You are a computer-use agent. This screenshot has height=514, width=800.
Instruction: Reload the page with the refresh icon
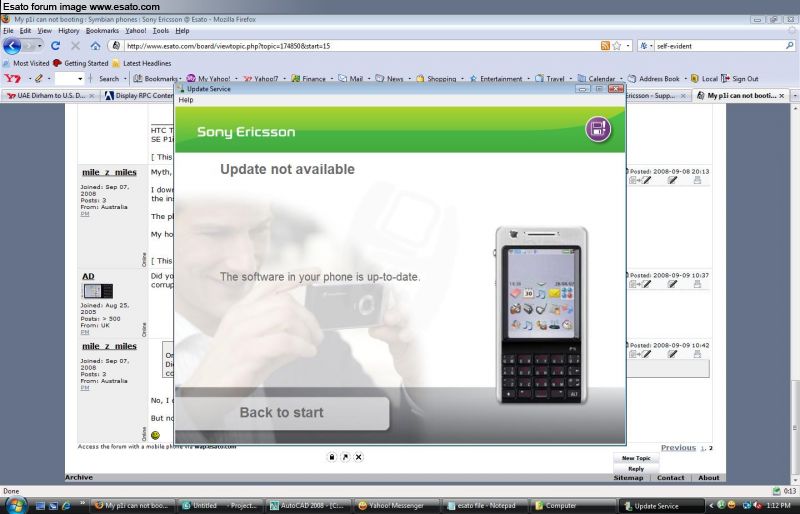pyautogui.click(x=55, y=46)
